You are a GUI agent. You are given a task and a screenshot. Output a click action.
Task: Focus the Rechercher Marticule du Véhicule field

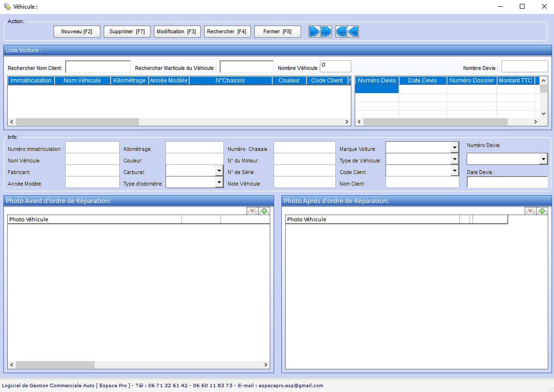click(247, 67)
